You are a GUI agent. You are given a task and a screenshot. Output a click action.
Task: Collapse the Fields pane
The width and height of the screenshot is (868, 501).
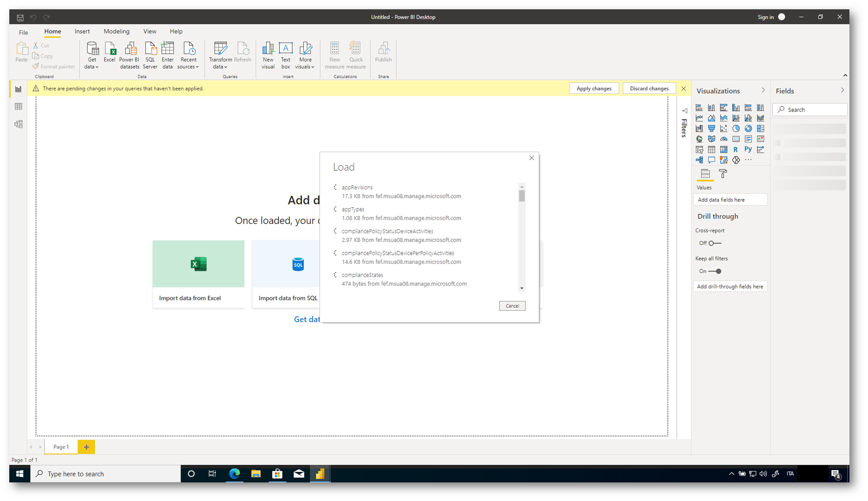[842, 90]
